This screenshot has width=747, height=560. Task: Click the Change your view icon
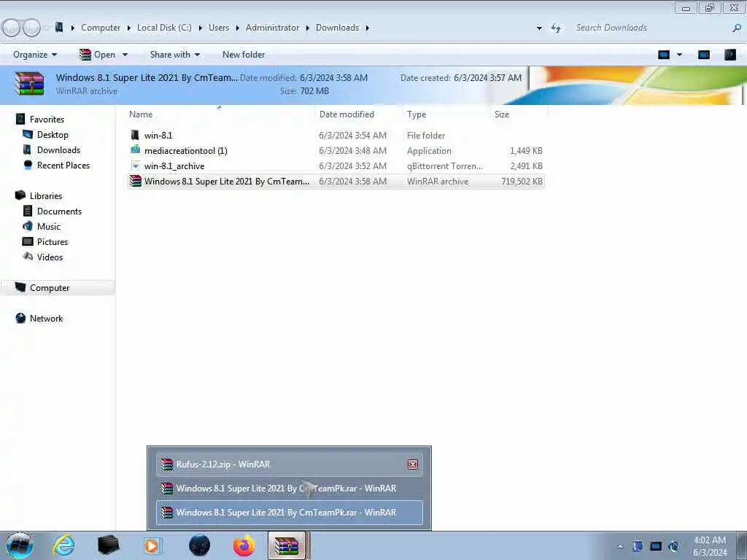tap(664, 55)
